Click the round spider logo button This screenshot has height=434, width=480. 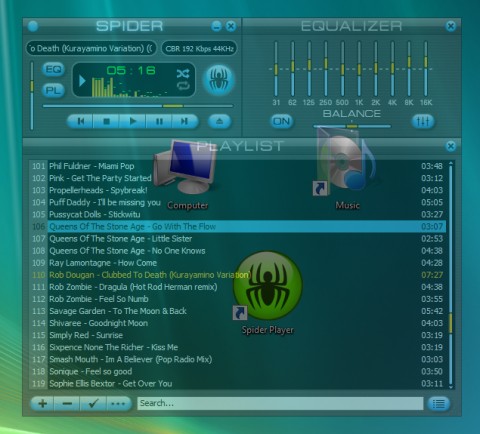[x=219, y=80]
